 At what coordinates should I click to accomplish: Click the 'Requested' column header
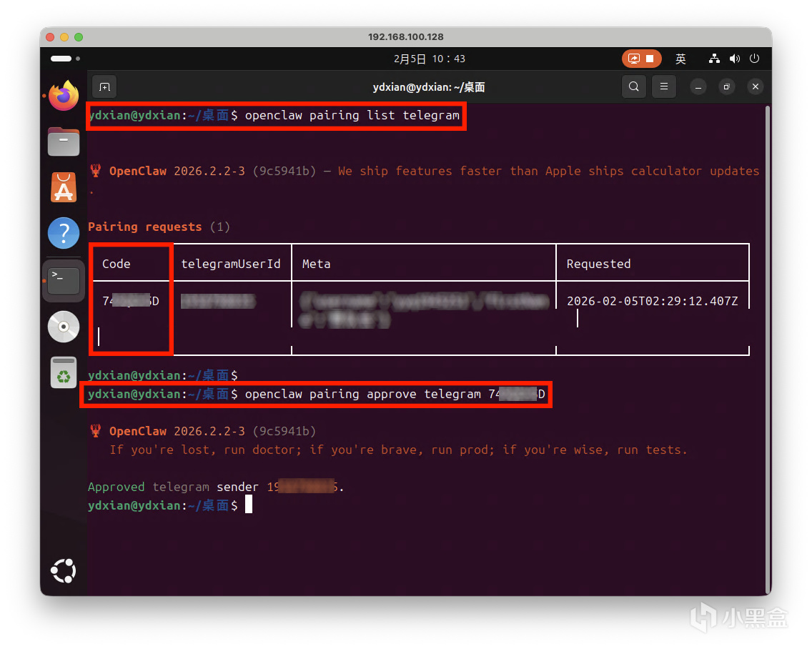click(x=599, y=264)
